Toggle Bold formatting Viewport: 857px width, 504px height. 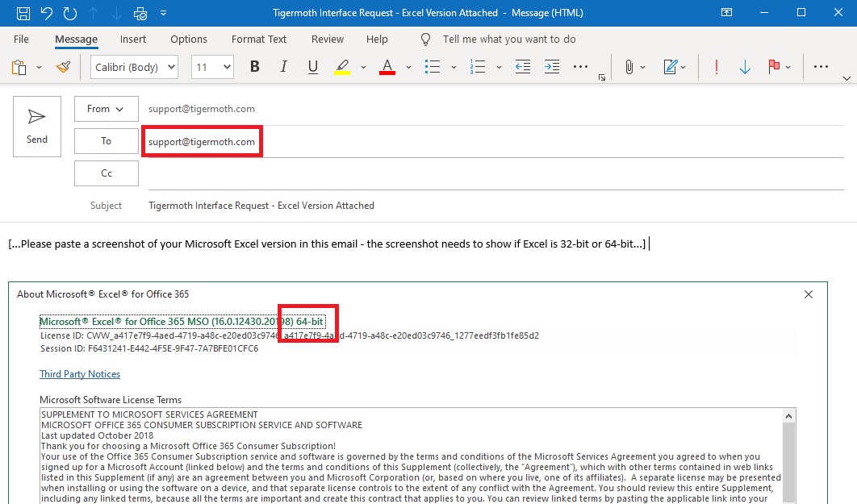(255, 67)
